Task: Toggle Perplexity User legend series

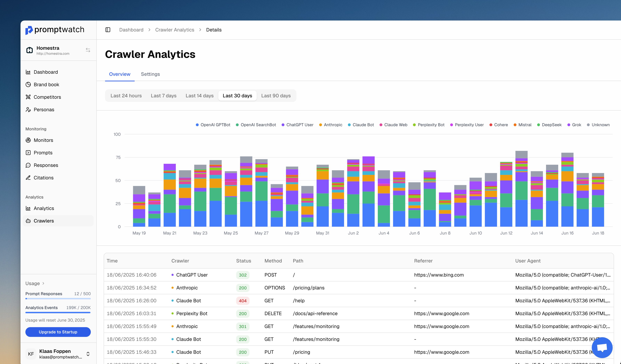Action: pyautogui.click(x=467, y=125)
